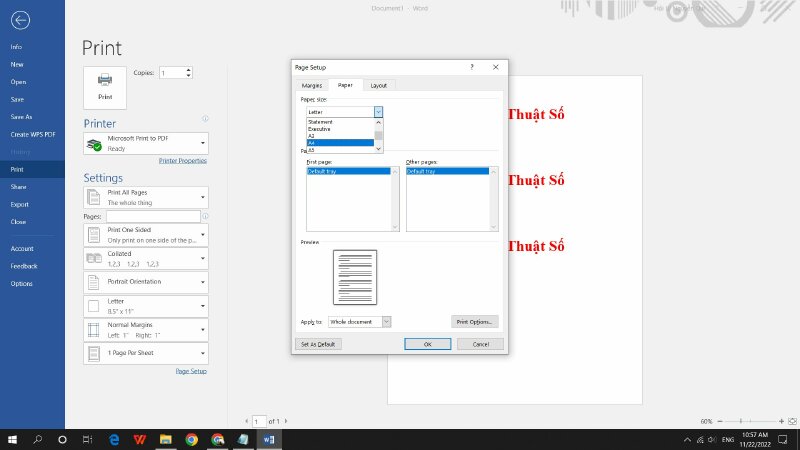
Task: Open File Explorer from the taskbar
Action: 165,439
